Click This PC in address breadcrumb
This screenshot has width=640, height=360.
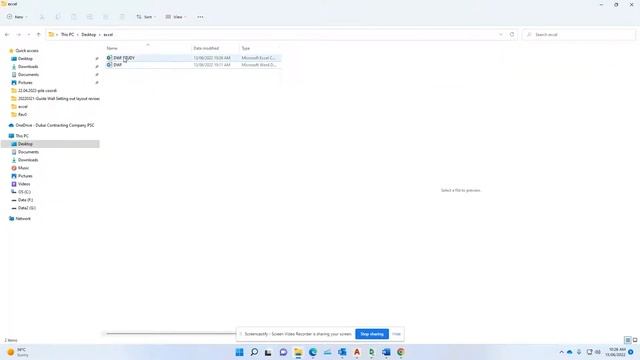pyautogui.click(x=67, y=35)
